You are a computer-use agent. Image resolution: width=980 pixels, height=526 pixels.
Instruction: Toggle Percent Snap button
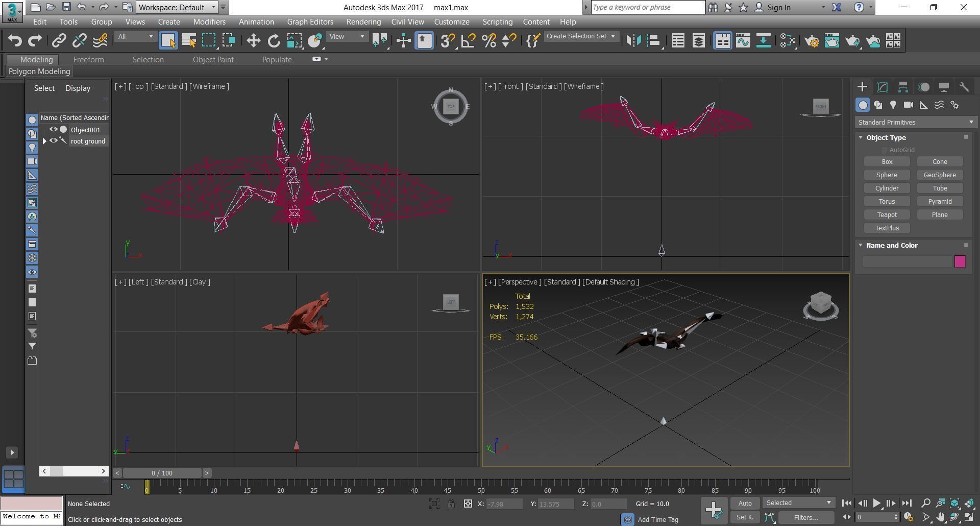(488, 41)
